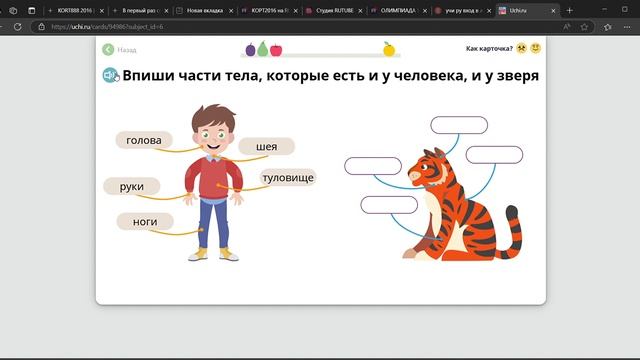Open the read aloud icon

click(x=567, y=27)
